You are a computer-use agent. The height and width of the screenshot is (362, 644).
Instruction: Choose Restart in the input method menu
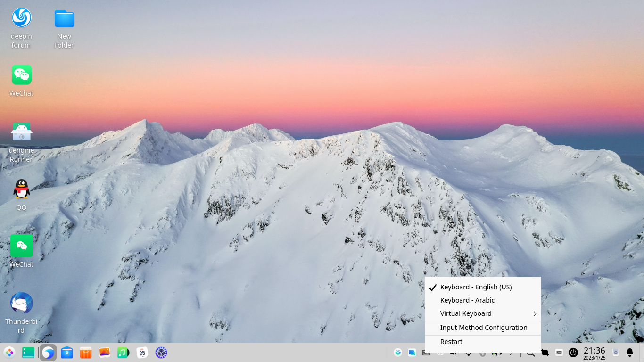[483, 342]
